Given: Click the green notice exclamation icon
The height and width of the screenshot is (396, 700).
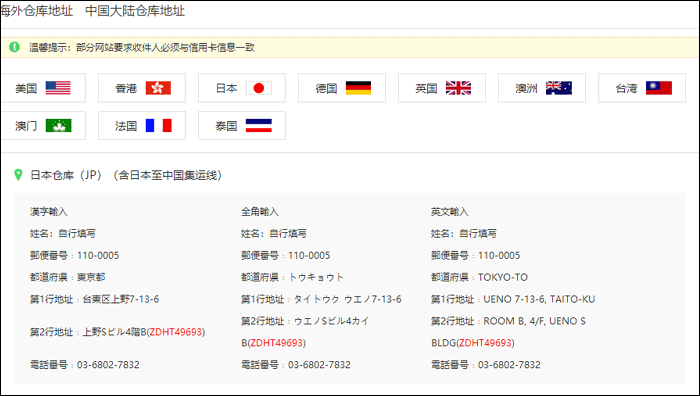Looking at the screenshot, I should pos(14,47).
